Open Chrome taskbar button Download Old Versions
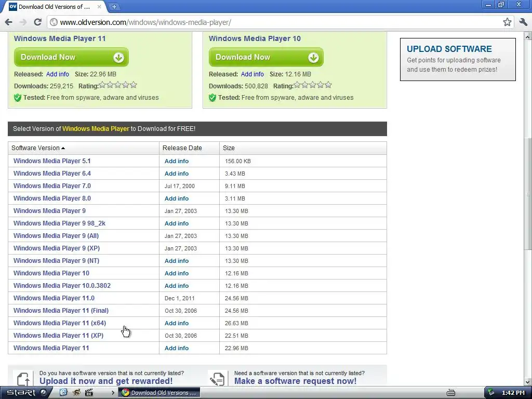Viewport: 532px width, 399px height. coord(159,393)
